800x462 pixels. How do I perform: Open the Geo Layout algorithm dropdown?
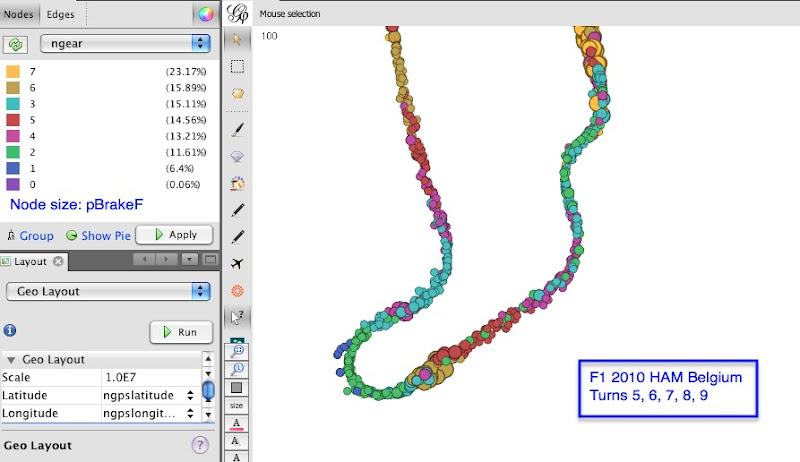click(x=108, y=291)
